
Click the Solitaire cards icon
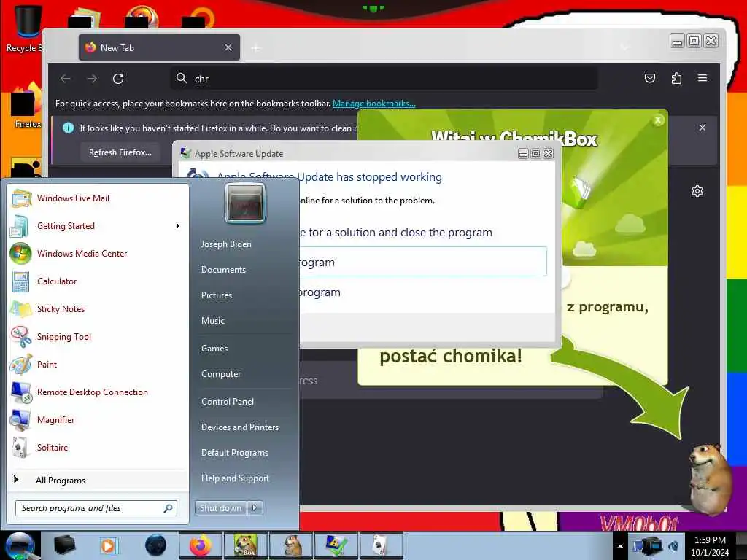[x=20, y=447]
